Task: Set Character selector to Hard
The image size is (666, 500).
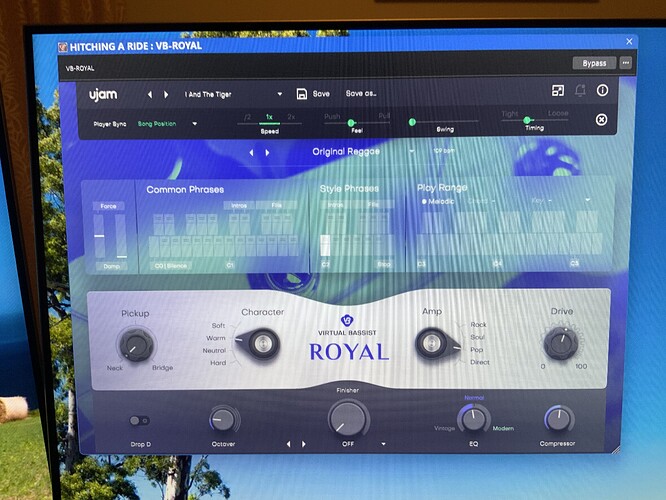Action: coord(218,363)
